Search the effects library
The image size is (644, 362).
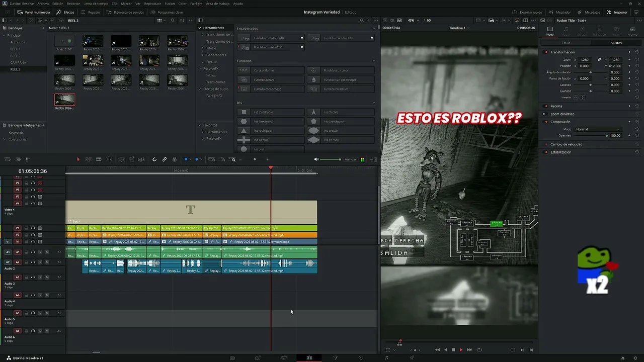(361, 21)
